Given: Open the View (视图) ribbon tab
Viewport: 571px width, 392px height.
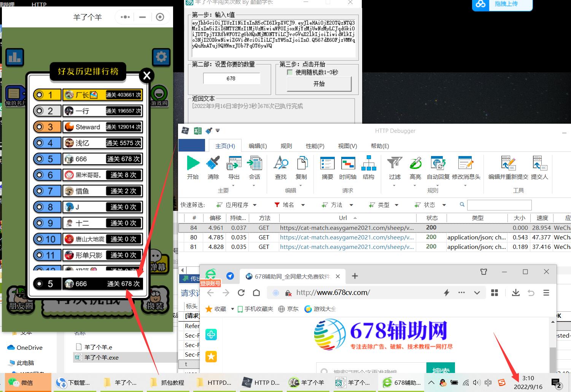Looking at the screenshot, I should tap(347, 146).
